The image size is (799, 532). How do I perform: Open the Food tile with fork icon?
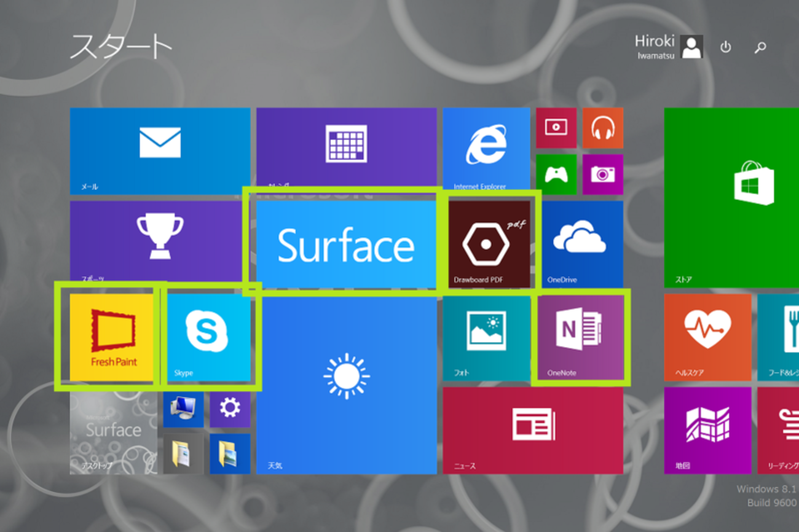[778, 337]
